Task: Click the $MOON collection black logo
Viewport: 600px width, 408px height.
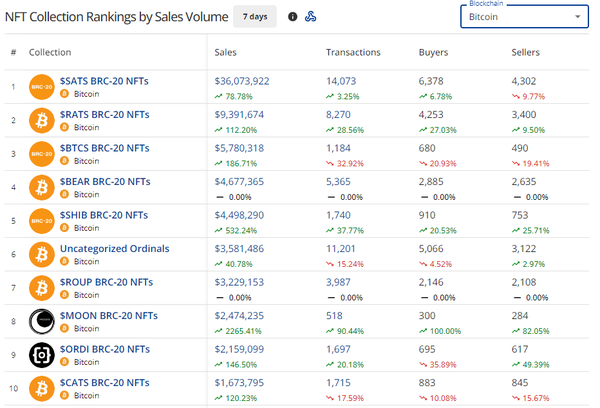Action: point(42,321)
